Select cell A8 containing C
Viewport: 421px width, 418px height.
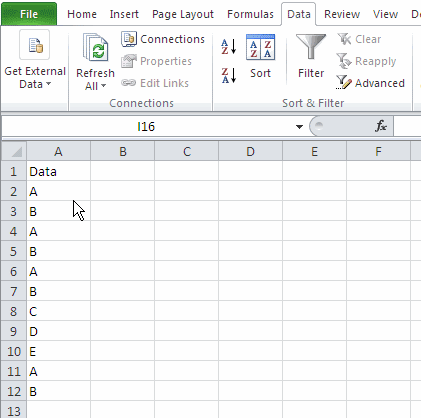coord(58,311)
